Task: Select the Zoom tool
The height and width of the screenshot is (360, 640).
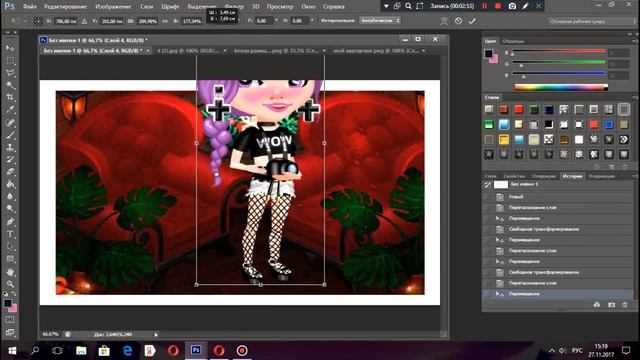Action: [x=10, y=284]
